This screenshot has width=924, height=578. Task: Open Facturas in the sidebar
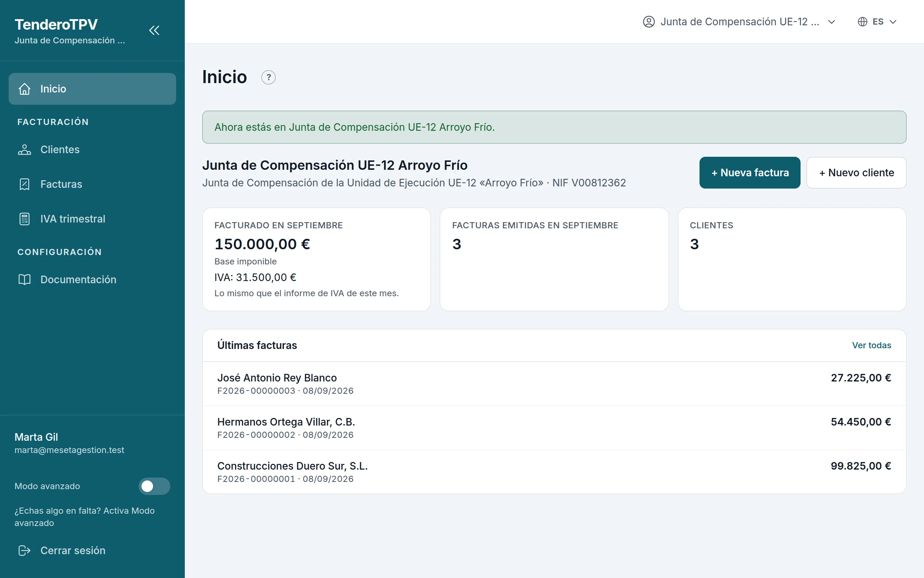(x=92, y=184)
